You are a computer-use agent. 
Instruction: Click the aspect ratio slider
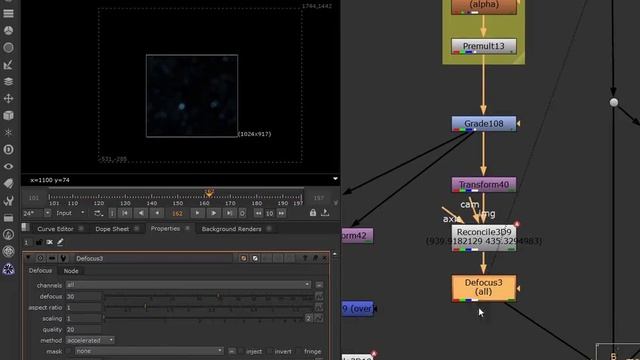pyautogui.click(x=209, y=307)
